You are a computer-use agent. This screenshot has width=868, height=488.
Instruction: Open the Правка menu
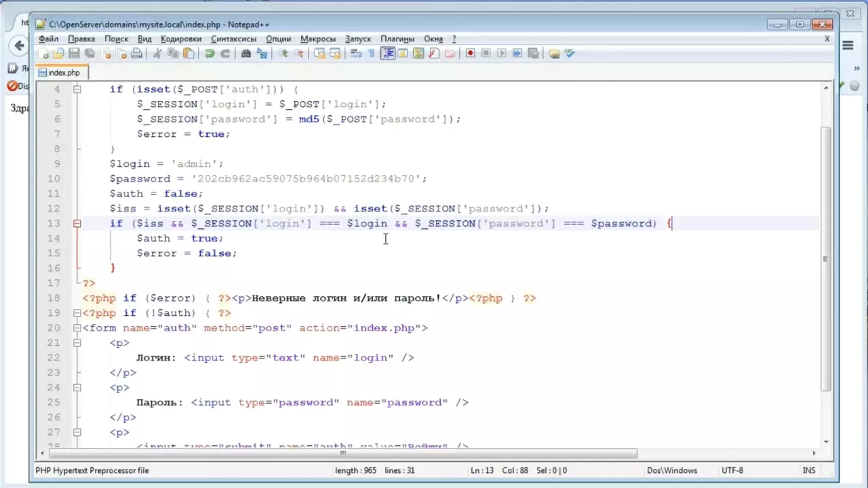tap(81, 39)
